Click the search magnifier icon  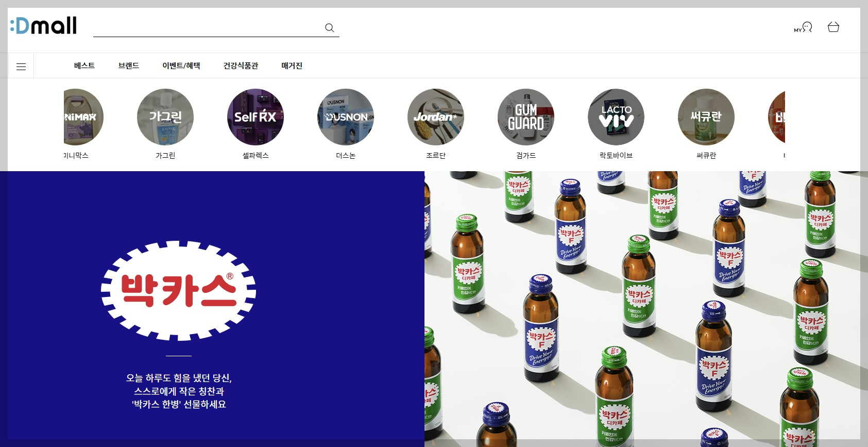(330, 28)
